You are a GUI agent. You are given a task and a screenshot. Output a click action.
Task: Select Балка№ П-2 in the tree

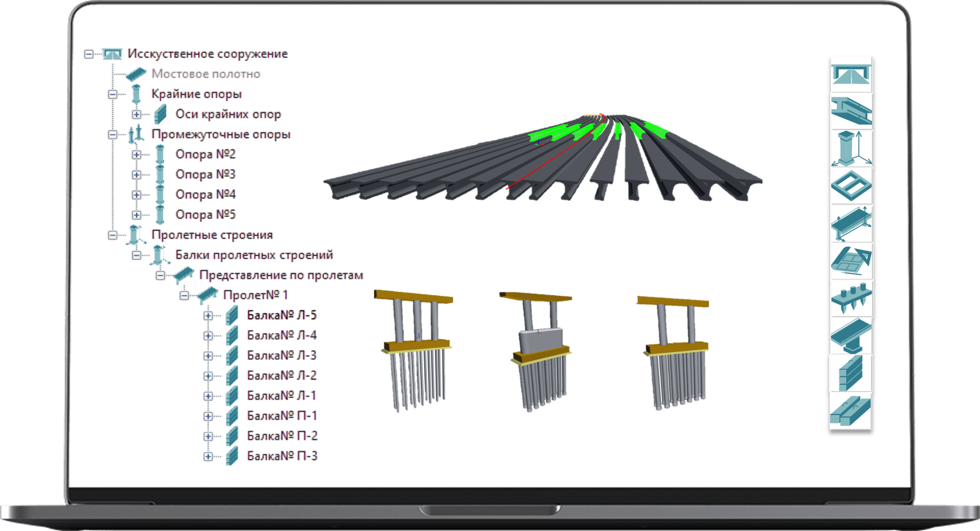pyautogui.click(x=282, y=436)
